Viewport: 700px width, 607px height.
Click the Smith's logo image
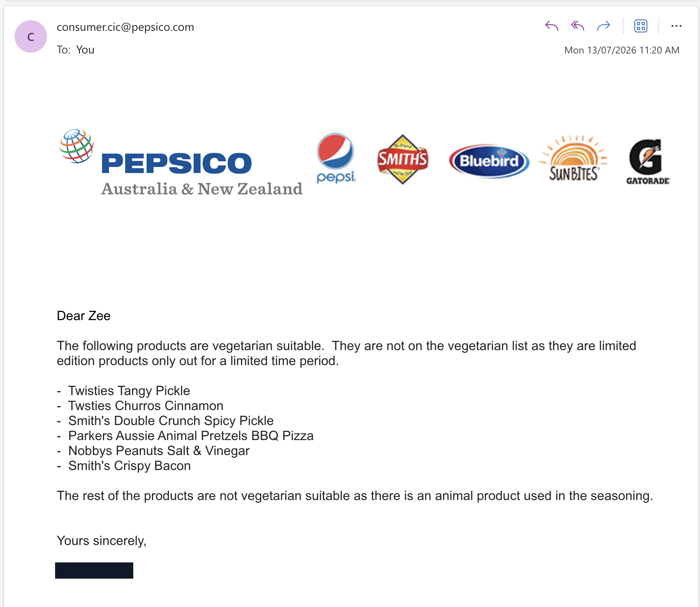[x=402, y=159]
